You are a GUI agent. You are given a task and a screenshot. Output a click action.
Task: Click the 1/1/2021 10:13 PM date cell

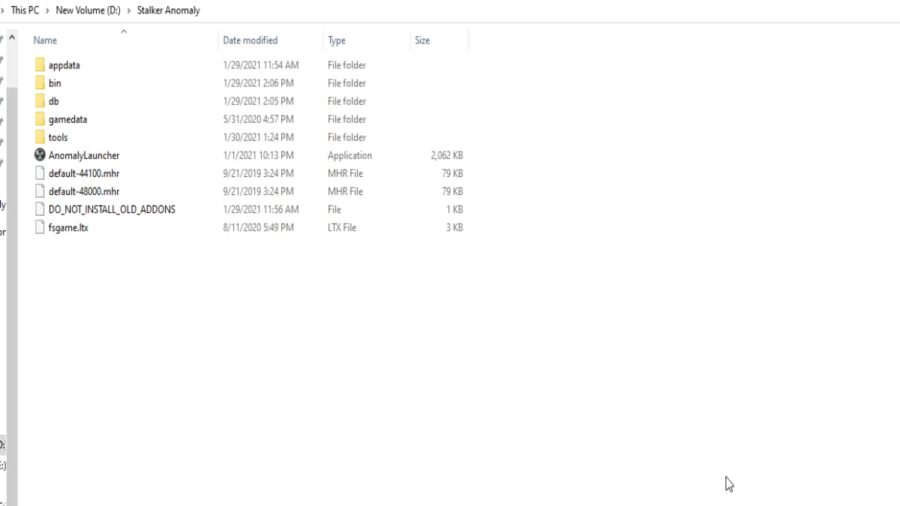tap(258, 155)
